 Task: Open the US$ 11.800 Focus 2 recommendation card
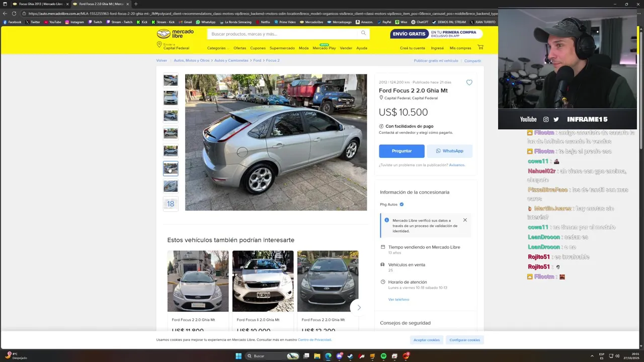(198, 292)
